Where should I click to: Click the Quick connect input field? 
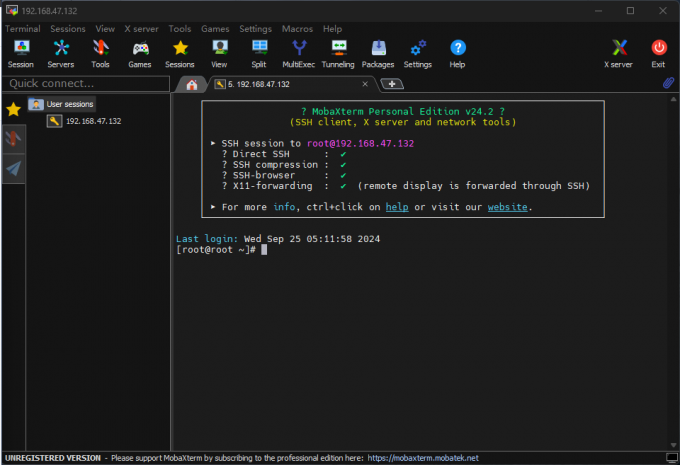click(x=86, y=83)
